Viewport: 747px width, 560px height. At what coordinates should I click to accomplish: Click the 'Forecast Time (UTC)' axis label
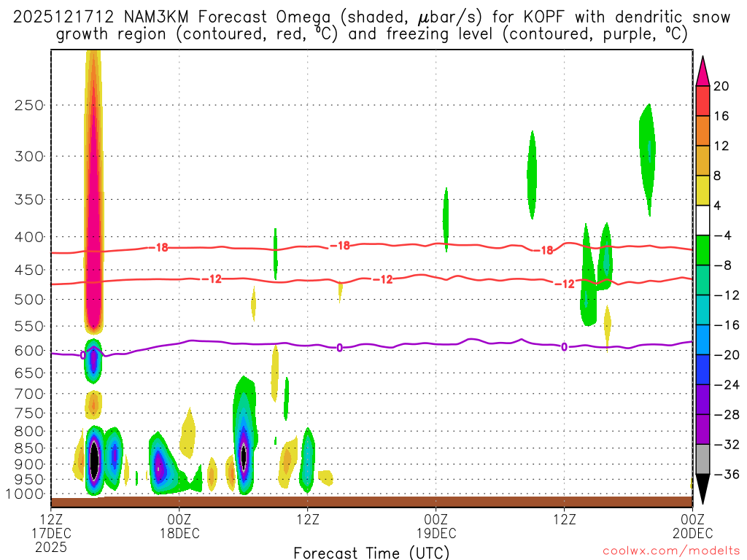[x=371, y=553]
